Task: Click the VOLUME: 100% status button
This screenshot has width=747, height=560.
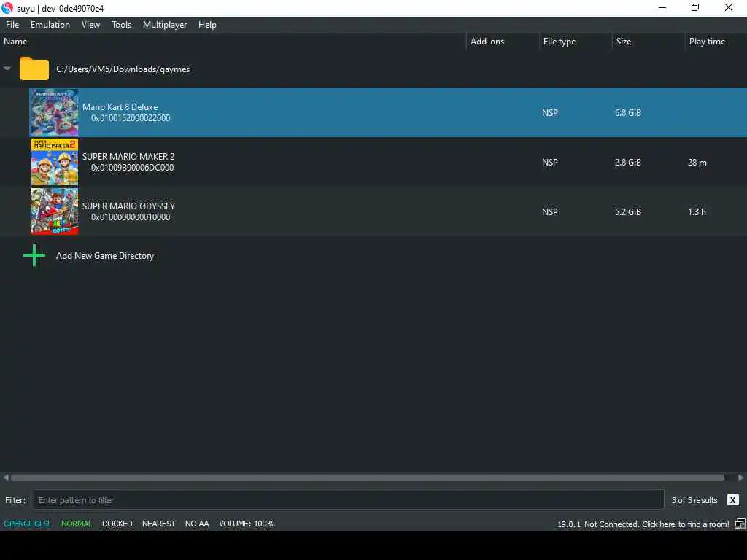Action: [247, 524]
